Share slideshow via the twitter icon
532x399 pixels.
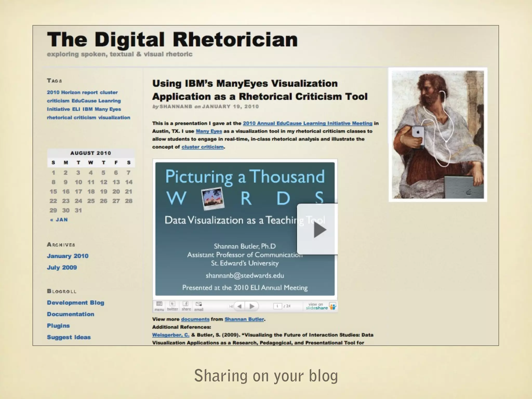pos(172,306)
